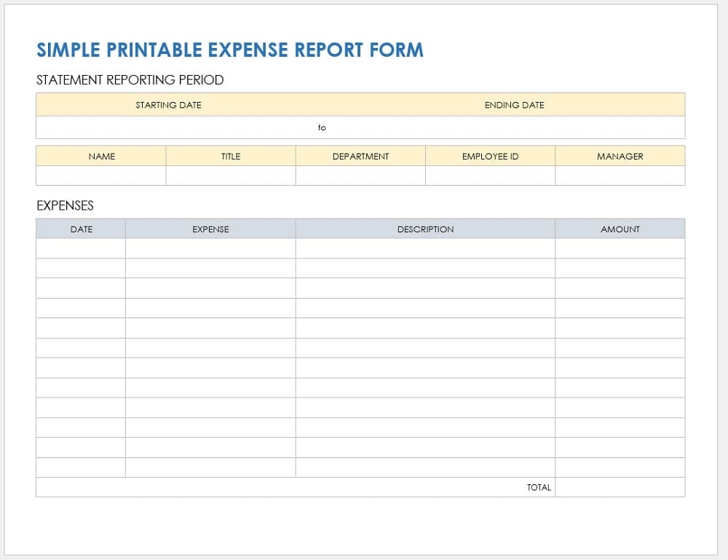Image resolution: width=728 pixels, height=560 pixels.
Task: Select the DESCRIPTION column header
Action: coord(426,229)
